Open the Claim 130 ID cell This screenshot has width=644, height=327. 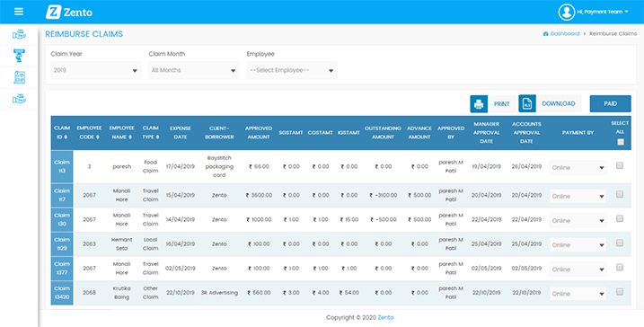point(62,219)
